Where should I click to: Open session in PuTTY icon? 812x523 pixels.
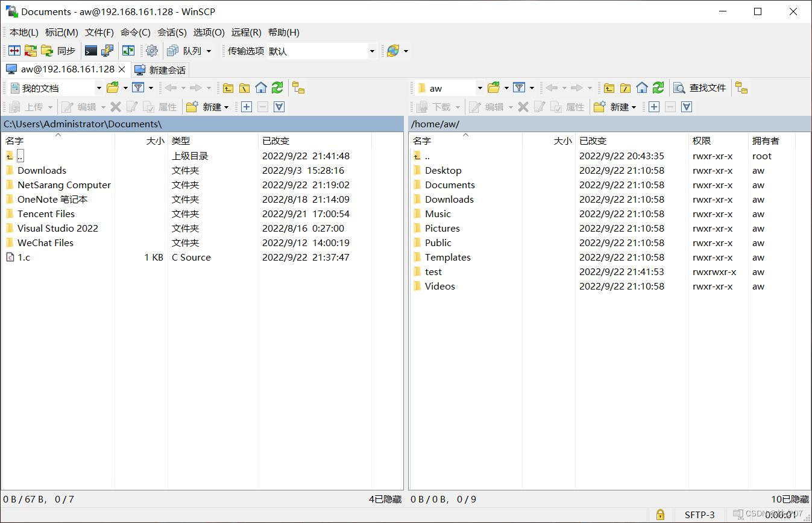coord(107,51)
